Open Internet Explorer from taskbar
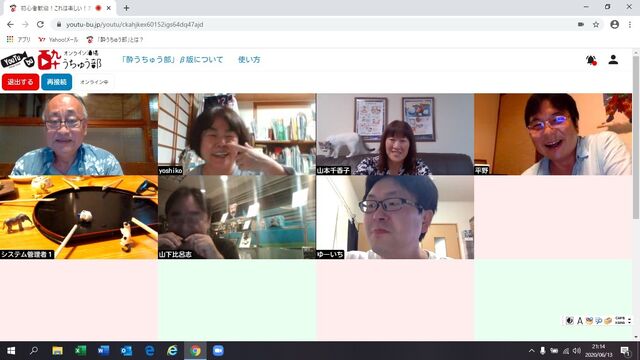Screen dimensions: 640x360 172,351
